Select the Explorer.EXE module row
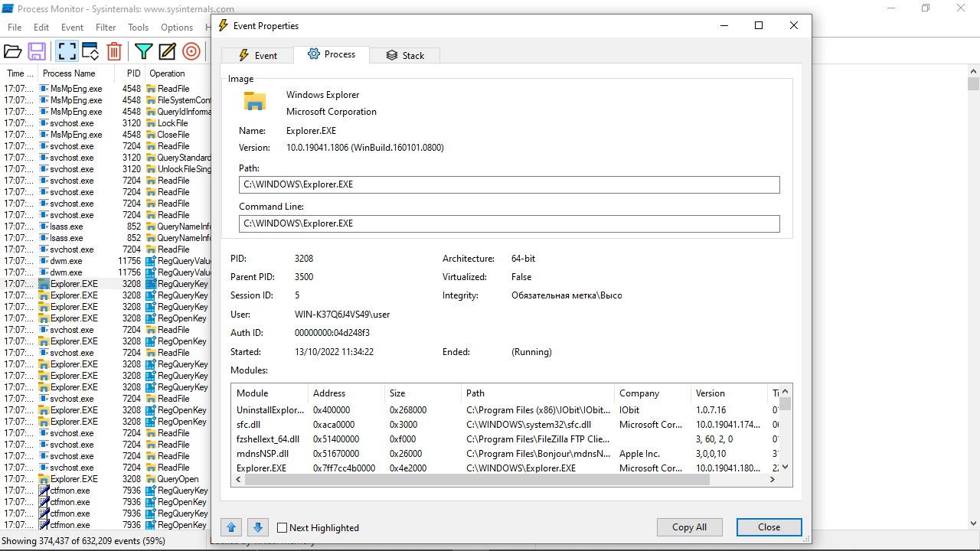 tap(505, 468)
